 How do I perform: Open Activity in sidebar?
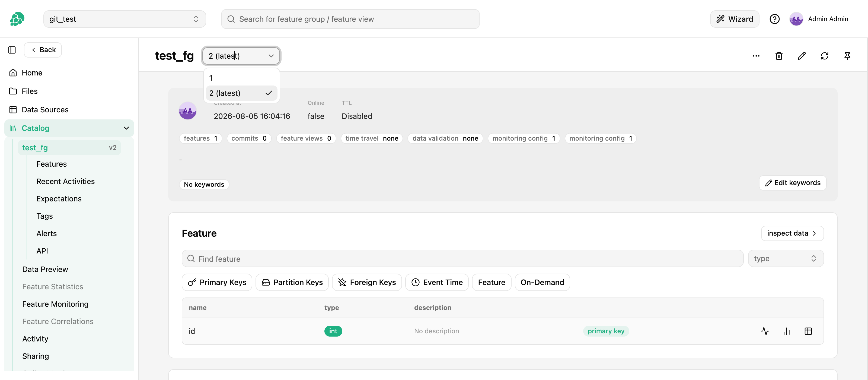coord(35,339)
